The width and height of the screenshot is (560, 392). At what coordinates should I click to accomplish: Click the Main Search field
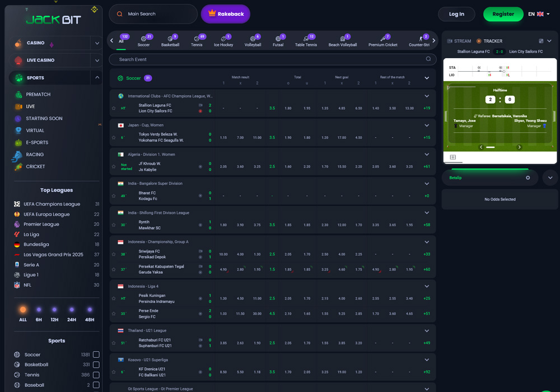(x=153, y=14)
